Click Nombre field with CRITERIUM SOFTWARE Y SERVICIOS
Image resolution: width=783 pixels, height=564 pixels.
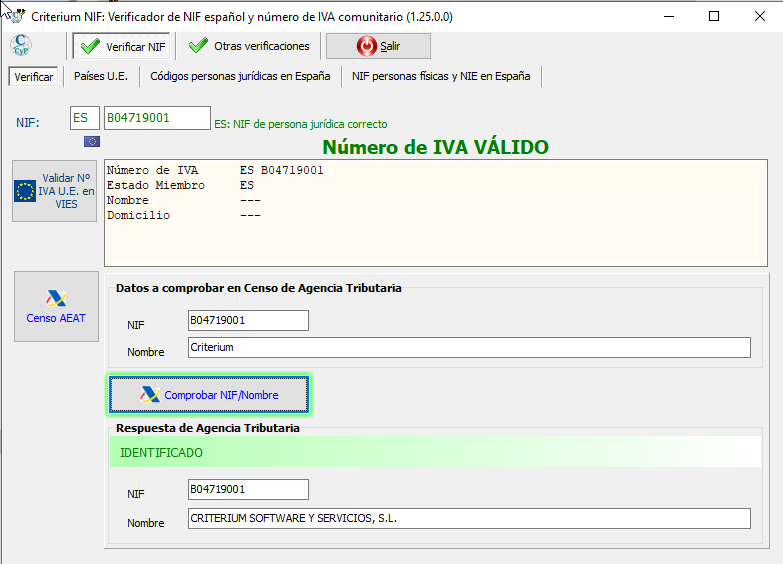pyautogui.click(x=469, y=518)
